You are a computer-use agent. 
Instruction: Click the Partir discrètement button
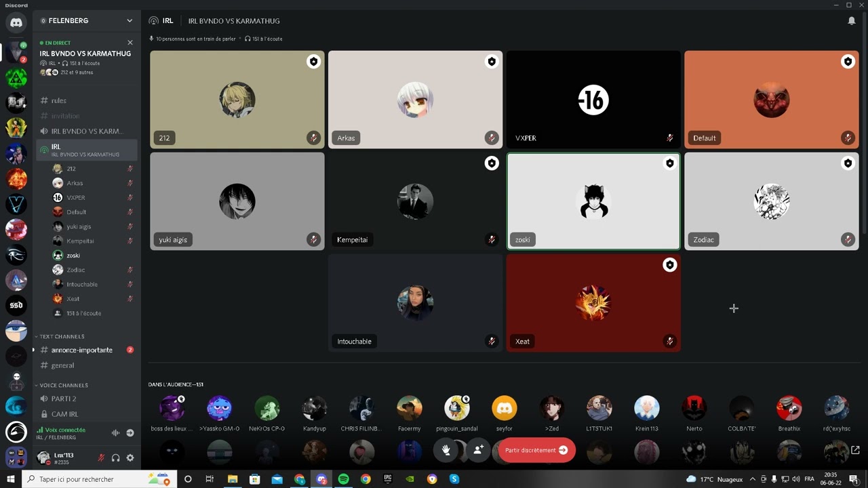click(536, 450)
